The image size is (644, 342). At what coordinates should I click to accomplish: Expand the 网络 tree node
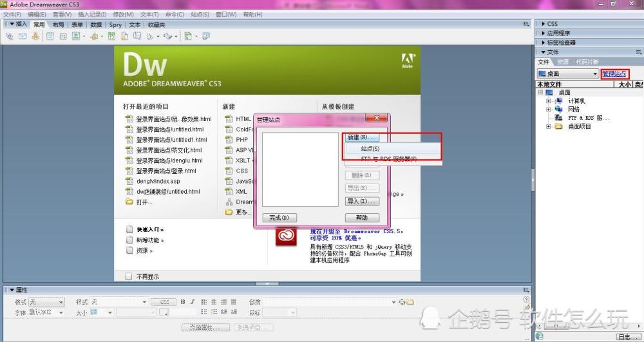coord(548,109)
